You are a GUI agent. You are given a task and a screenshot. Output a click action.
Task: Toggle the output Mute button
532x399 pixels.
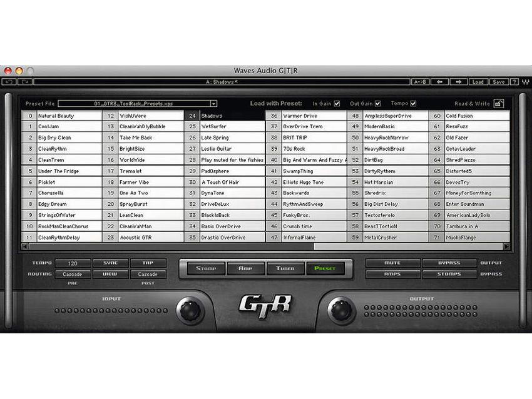coord(392,263)
